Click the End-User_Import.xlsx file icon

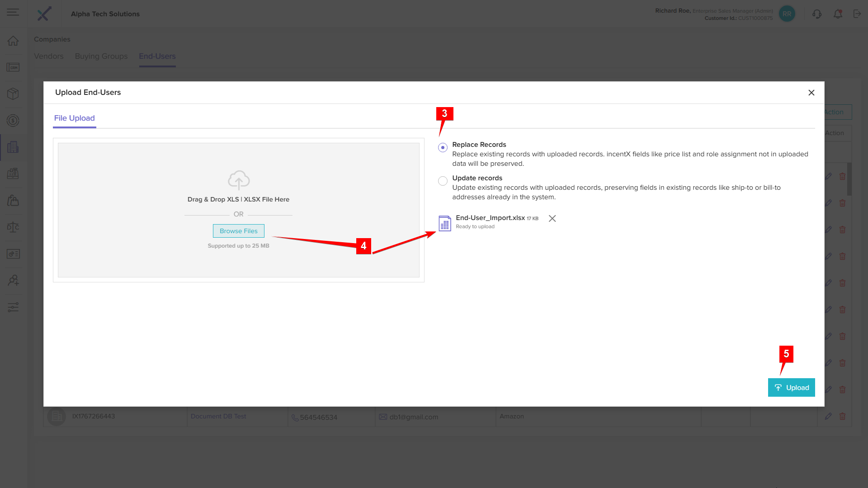pyautogui.click(x=445, y=223)
